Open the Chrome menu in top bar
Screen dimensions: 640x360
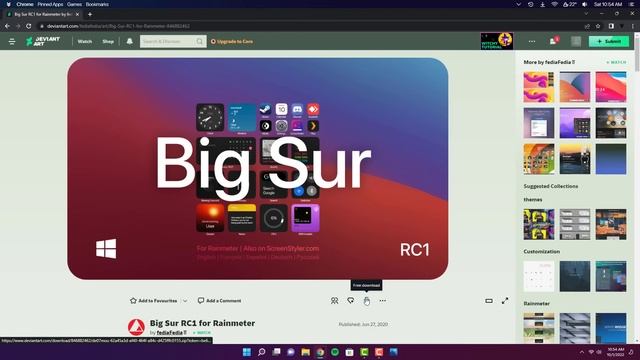(24, 4)
